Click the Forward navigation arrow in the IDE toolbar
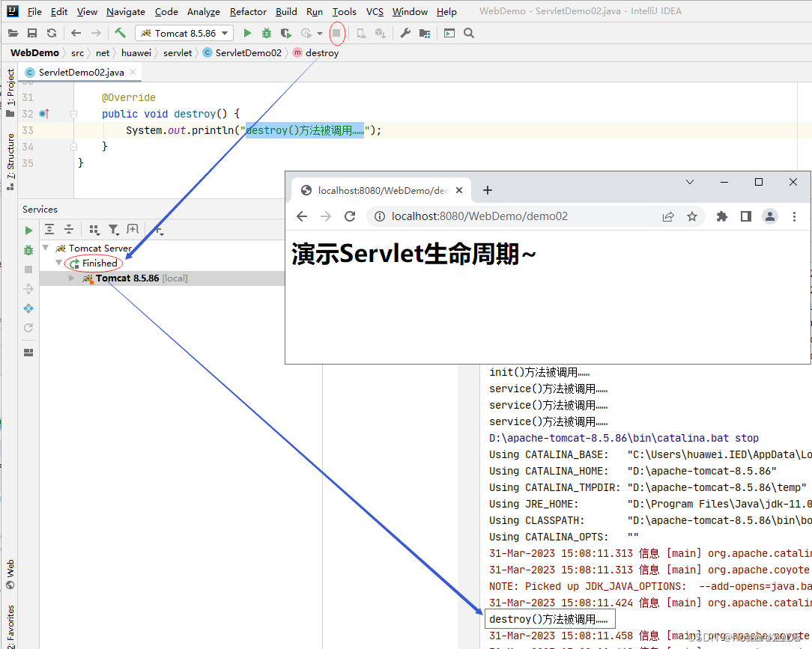Image resolution: width=812 pixels, height=649 pixels. (x=96, y=33)
